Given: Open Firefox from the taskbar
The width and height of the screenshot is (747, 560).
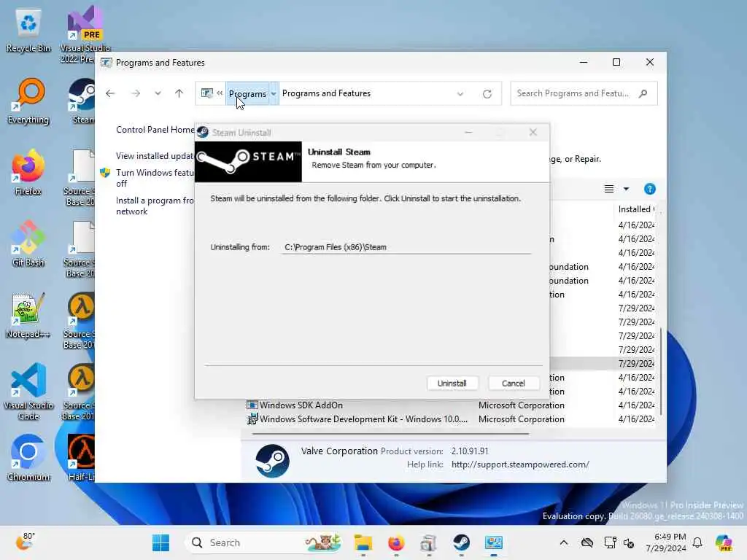Looking at the screenshot, I should (x=396, y=542).
